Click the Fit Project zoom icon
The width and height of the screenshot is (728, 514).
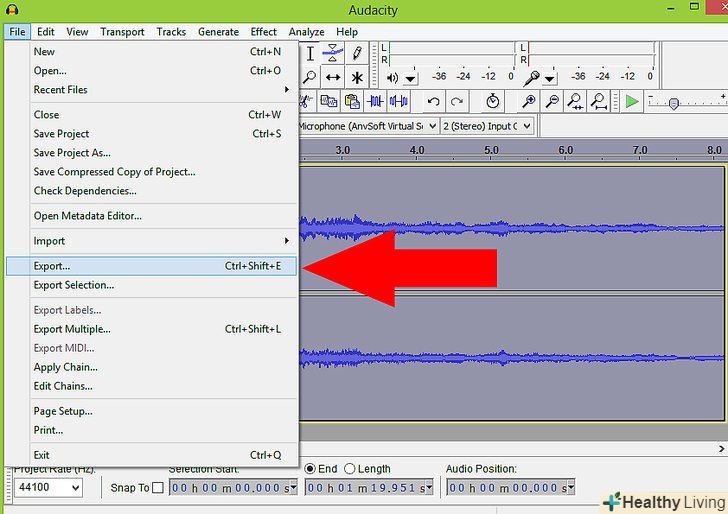[x=599, y=101]
